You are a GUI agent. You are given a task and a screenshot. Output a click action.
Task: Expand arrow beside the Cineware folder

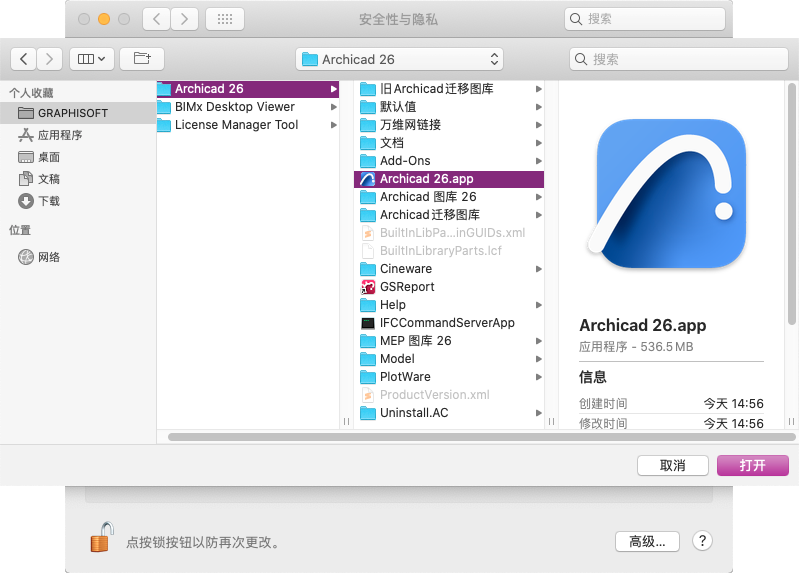pos(539,269)
